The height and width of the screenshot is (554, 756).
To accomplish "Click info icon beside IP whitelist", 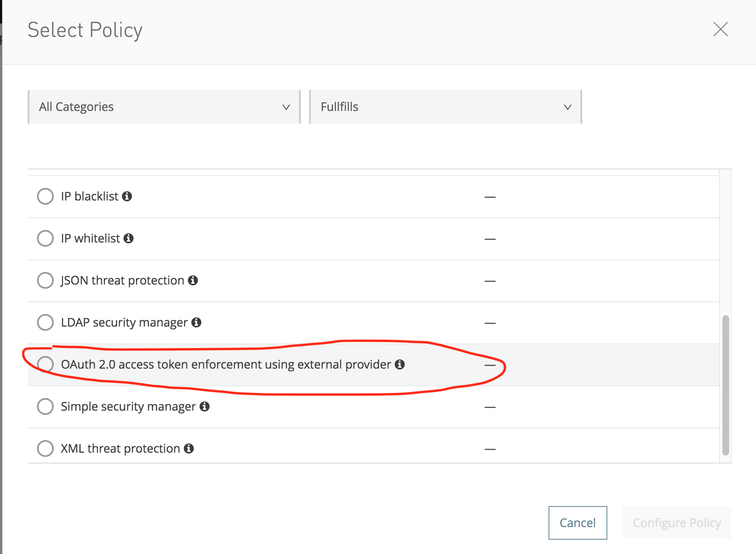I will click(129, 238).
